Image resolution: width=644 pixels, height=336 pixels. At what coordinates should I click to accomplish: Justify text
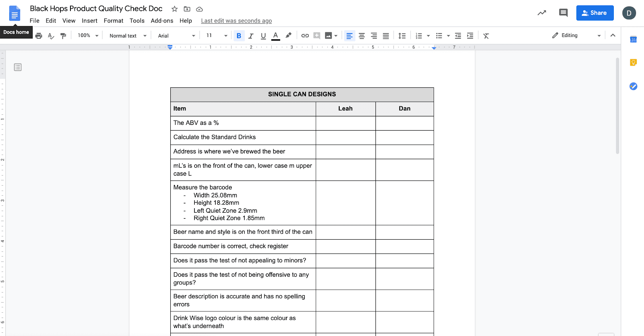point(386,36)
